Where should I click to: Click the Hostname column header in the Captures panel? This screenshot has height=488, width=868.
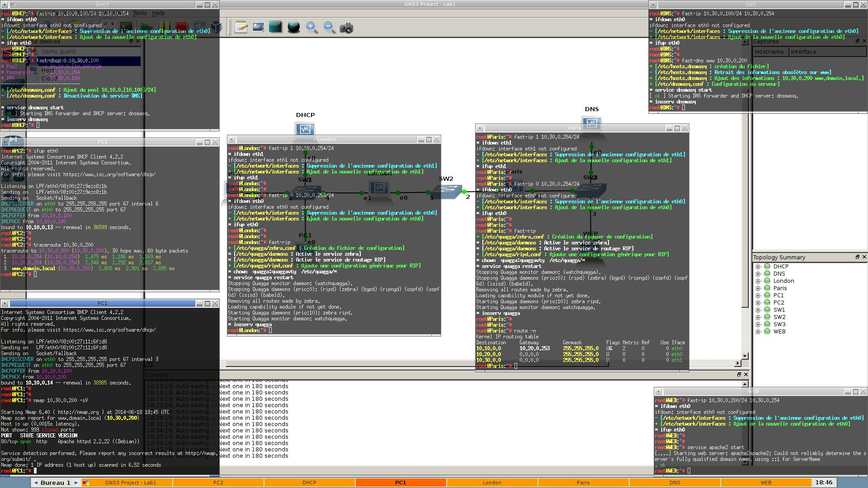tap(771, 52)
